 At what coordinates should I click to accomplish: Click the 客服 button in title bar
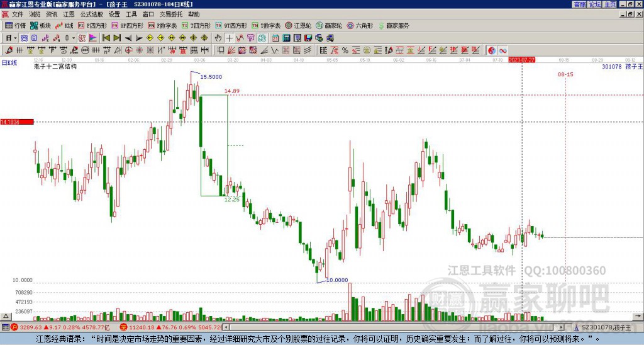[x=579, y=4]
